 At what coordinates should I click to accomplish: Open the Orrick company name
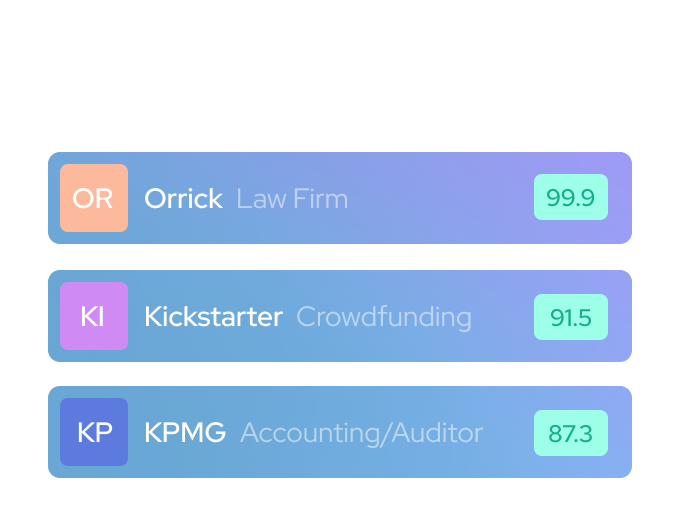[x=183, y=198]
